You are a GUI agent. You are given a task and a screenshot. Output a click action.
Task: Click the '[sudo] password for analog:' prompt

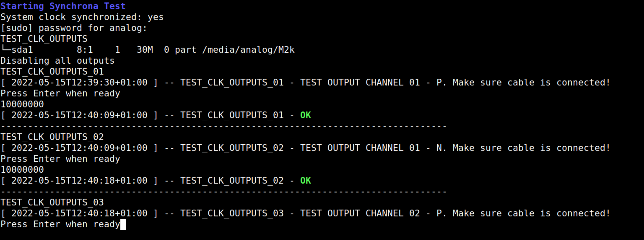74,28
